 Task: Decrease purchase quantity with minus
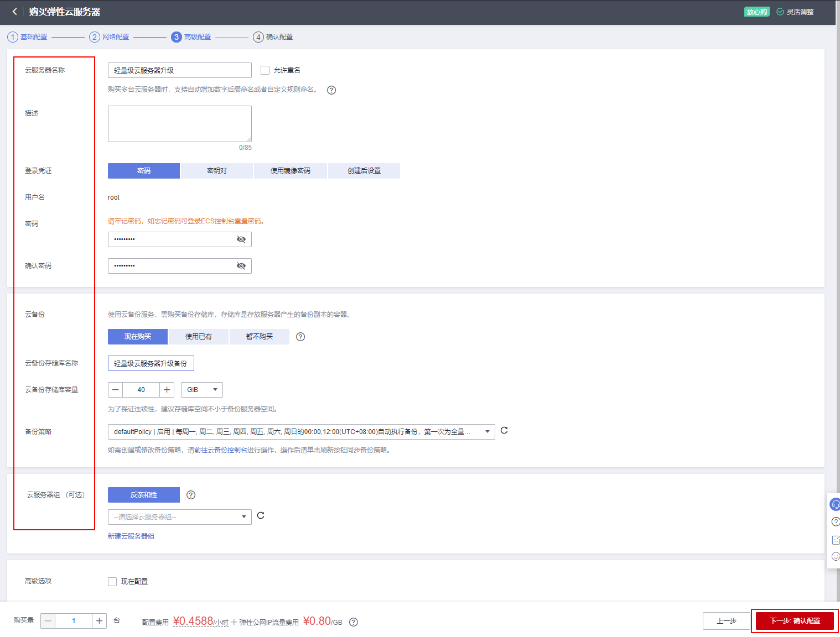(48, 621)
